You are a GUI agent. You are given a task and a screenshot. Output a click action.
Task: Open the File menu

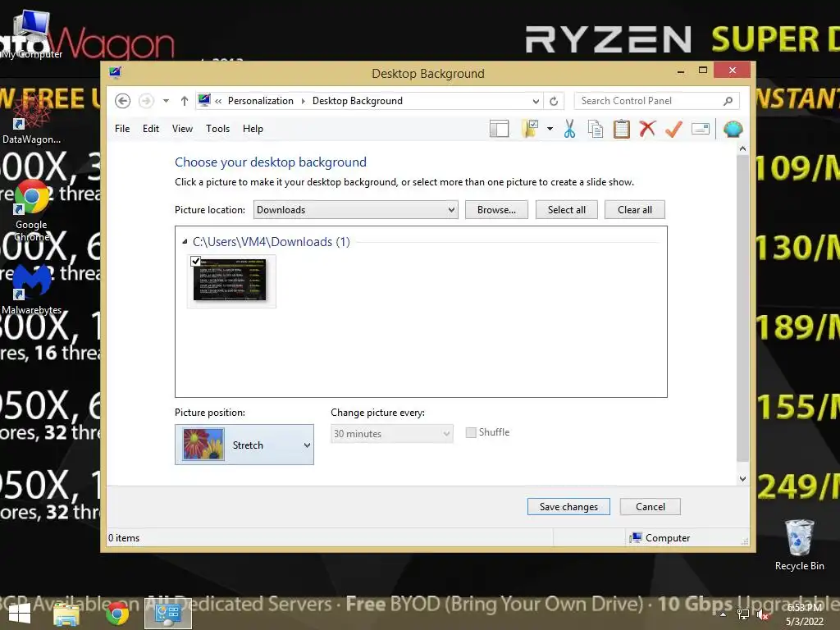(x=122, y=129)
